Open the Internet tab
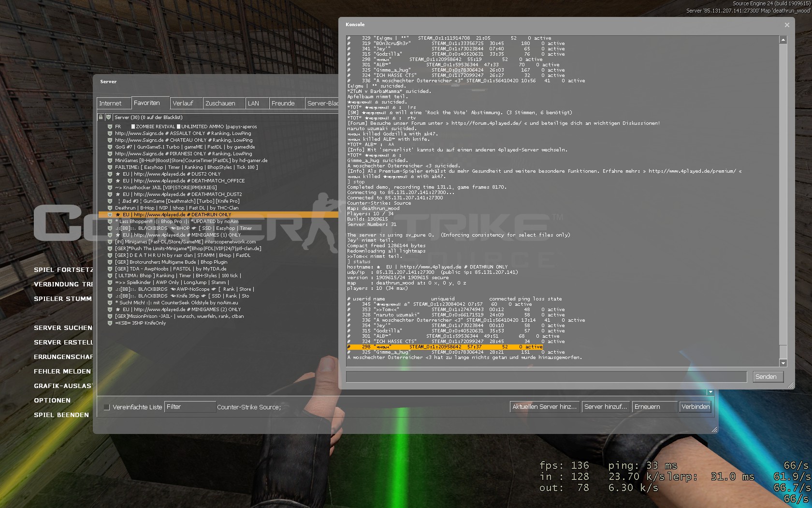The image size is (812, 508). [114, 103]
